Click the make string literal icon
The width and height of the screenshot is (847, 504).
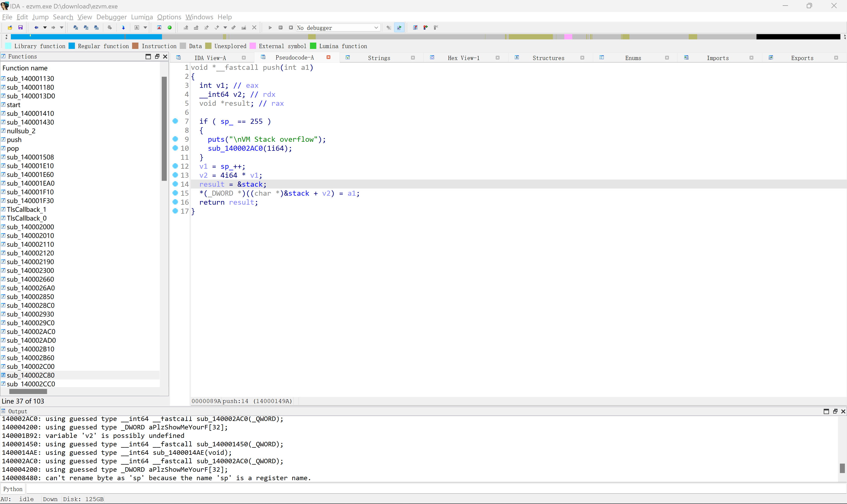point(206,28)
